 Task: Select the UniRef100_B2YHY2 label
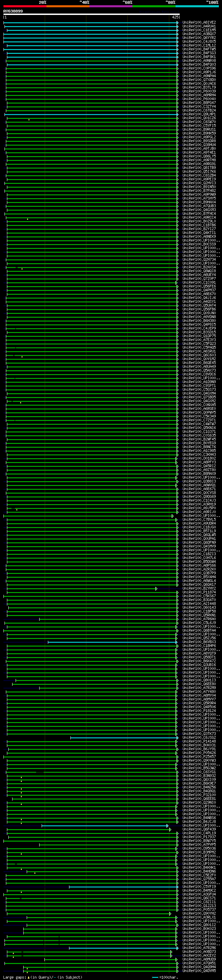[199, 588]
